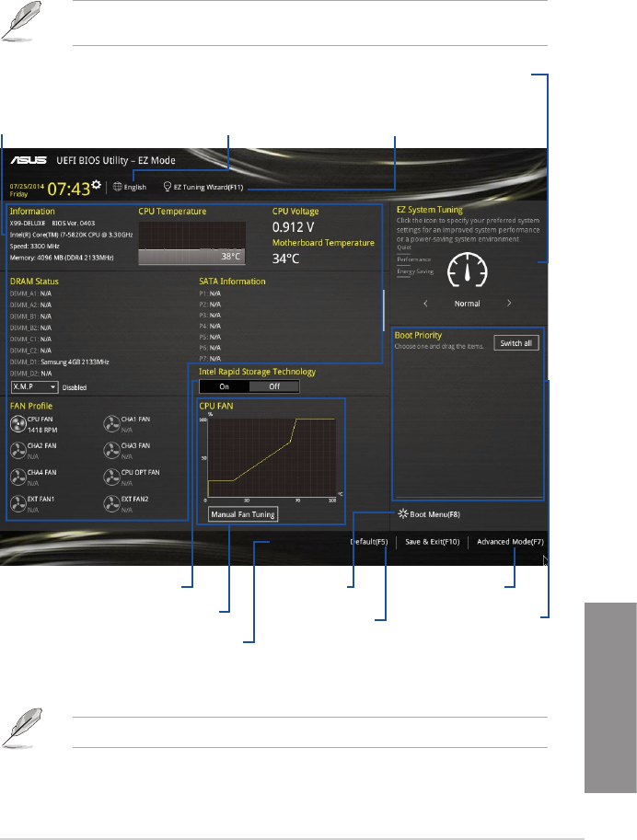Turn Intel Rapid Storage Technology Off
The width and height of the screenshot is (637, 840).
click(274, 386)
